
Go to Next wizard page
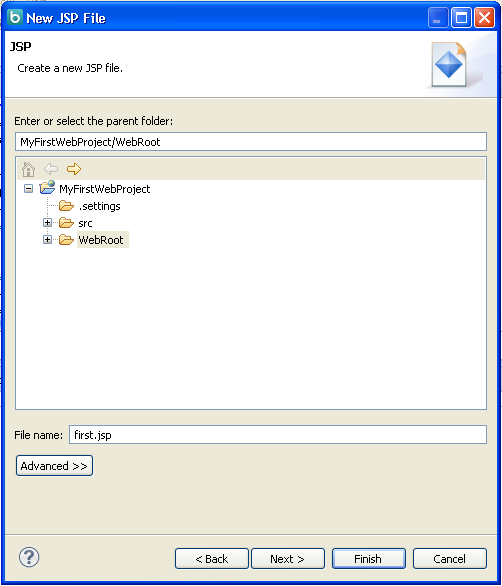pos(288,559)
